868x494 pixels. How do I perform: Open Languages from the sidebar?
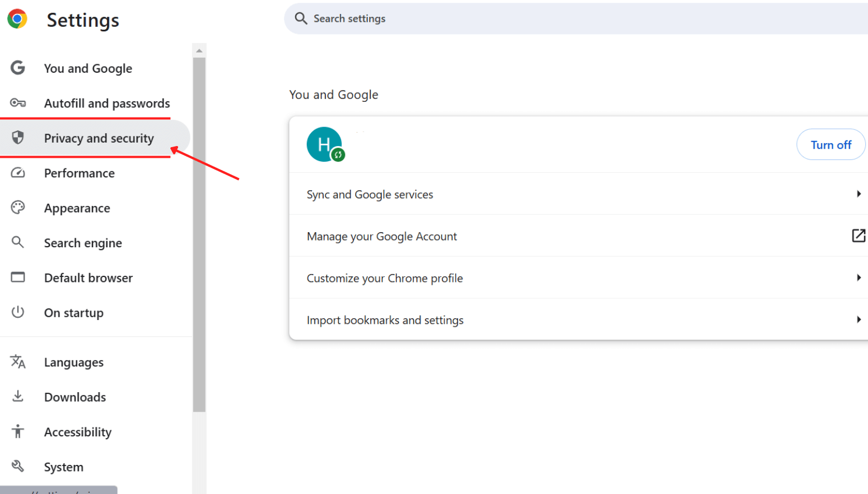(x=73, y=362)
